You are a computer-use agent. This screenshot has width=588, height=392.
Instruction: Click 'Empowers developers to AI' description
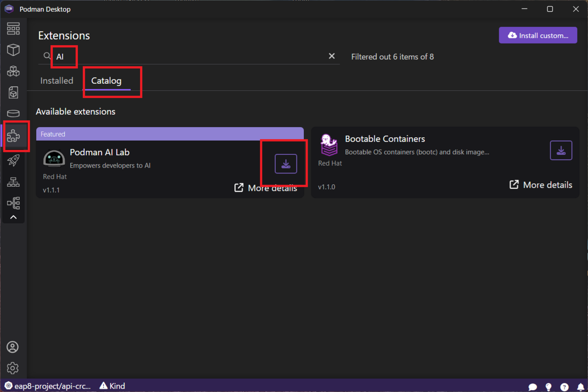110,166
